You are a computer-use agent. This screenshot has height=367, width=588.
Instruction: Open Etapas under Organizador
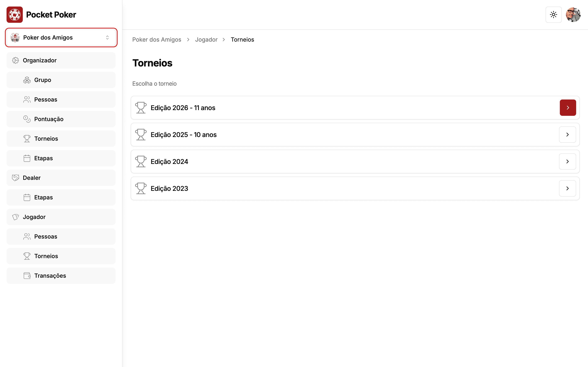click(x=61, y=158)
